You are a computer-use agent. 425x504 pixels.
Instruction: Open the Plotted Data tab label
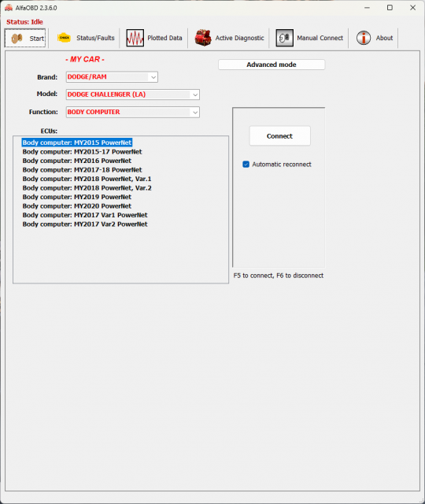164,38
